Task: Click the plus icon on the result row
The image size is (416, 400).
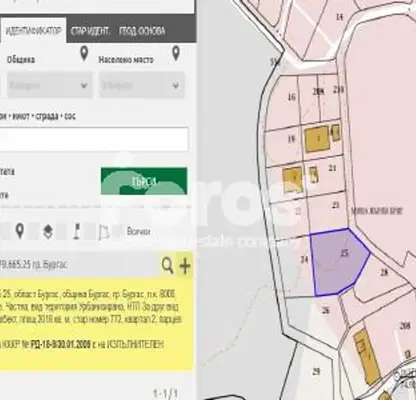Action: 185,266
